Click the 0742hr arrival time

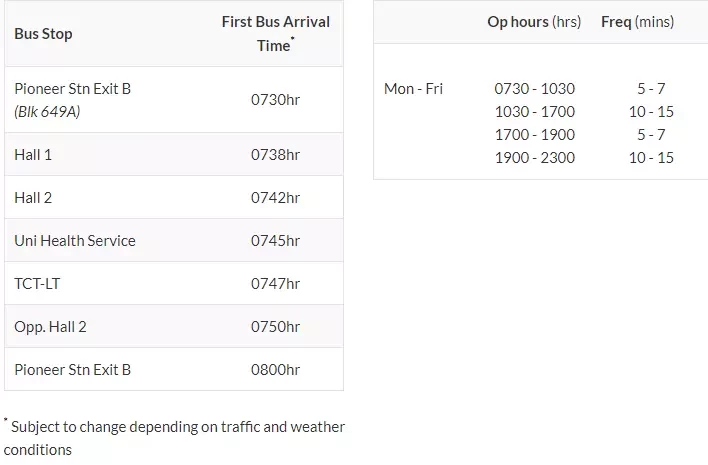point(275,198)
